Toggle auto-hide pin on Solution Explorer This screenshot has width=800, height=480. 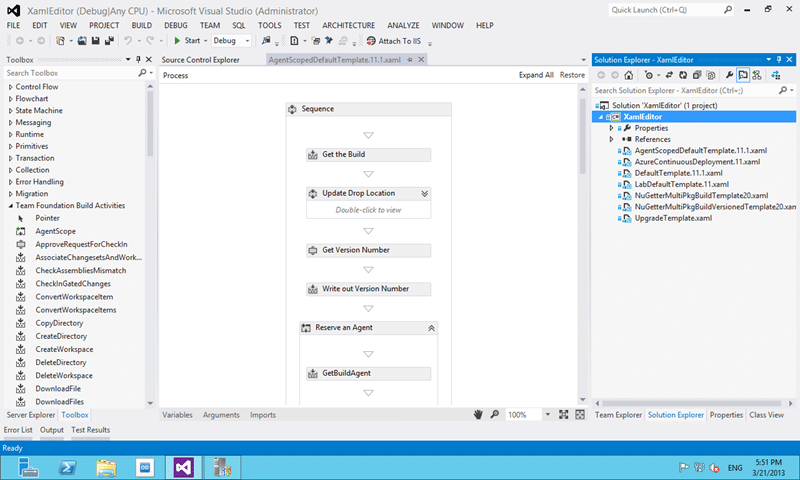(779, 60)
